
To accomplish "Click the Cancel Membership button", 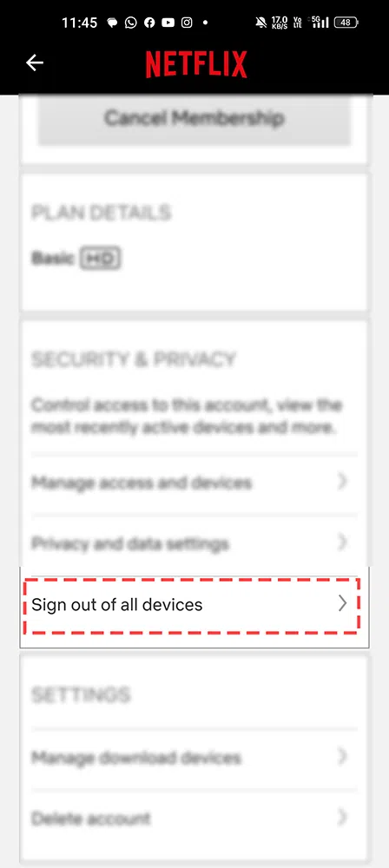I will 194,118.
